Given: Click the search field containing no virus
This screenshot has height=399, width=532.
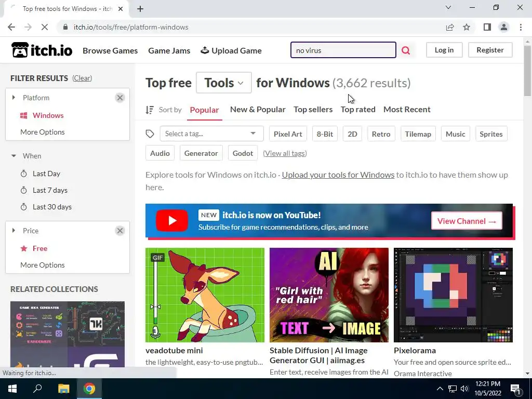Looking at the screenshot, I should pyautogui.click(x=343, y=50).
